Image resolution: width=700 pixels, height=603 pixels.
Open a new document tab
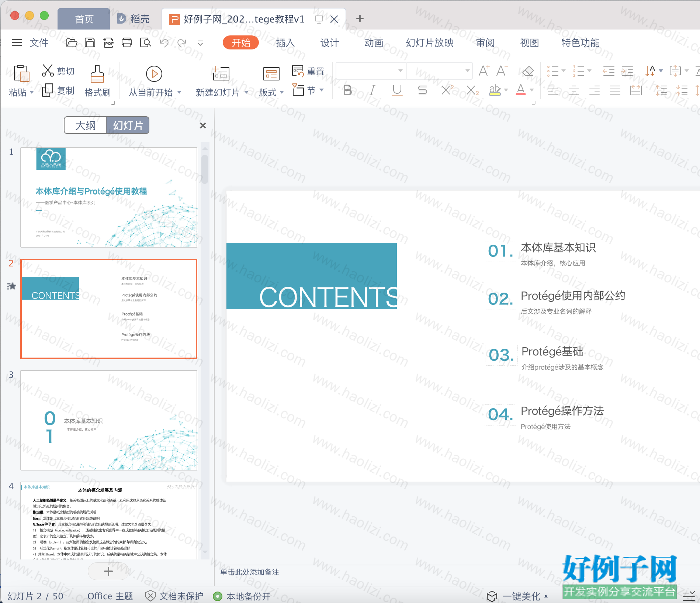[x=360, y=18]
